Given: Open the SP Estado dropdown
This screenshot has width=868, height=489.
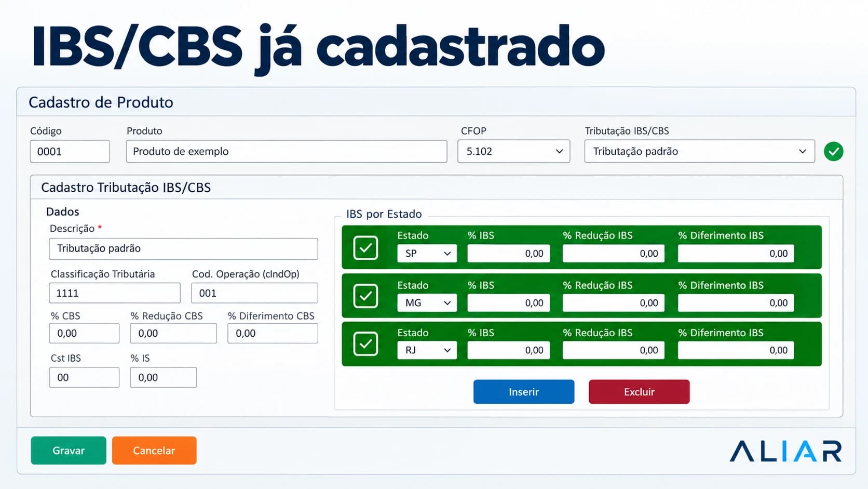Looking at the screenshot, I should (427, 253).
